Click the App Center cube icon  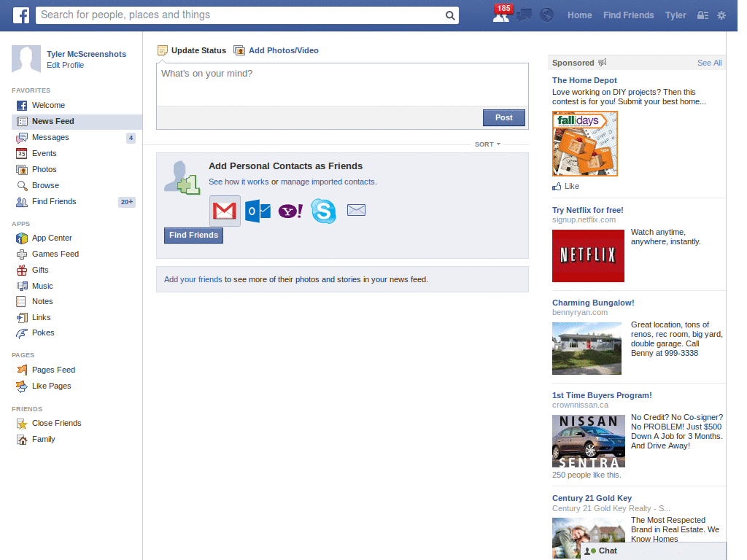(x=22, y=238)
